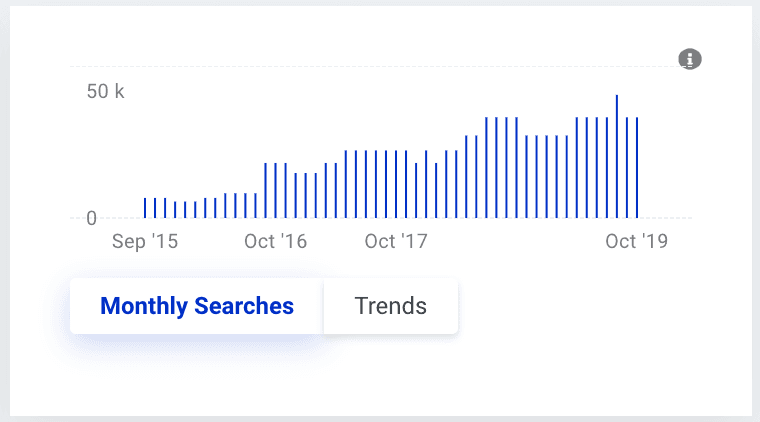The image size is (760, 422).
Task: Click the '50 k' y-axis label
Action: pos(105,92)
